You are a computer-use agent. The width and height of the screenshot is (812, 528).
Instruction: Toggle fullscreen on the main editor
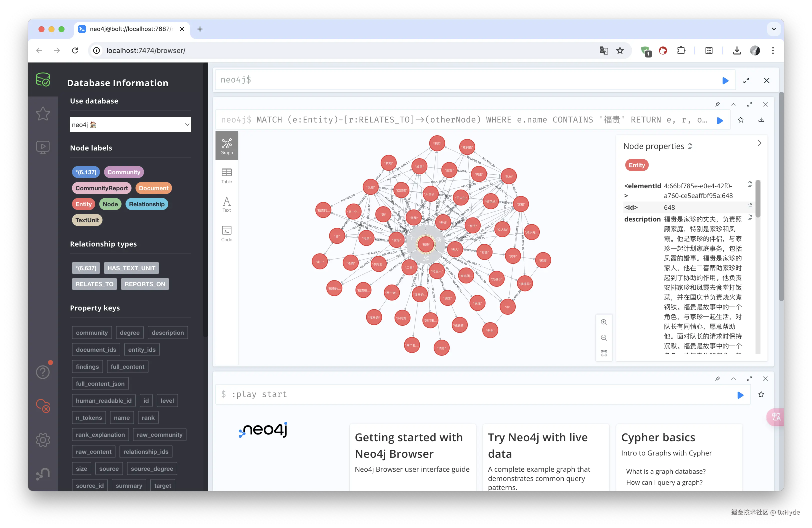746,80
